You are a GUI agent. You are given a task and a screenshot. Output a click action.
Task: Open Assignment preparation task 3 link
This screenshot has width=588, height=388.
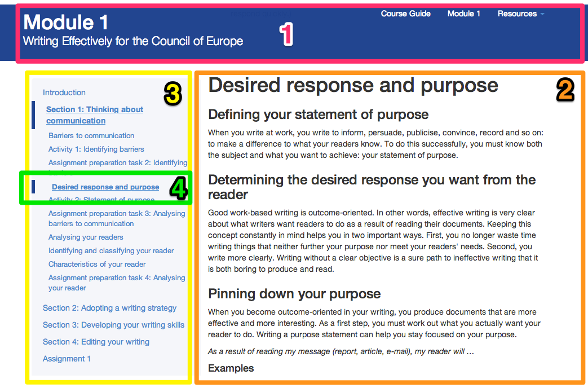tap(117, 214)
